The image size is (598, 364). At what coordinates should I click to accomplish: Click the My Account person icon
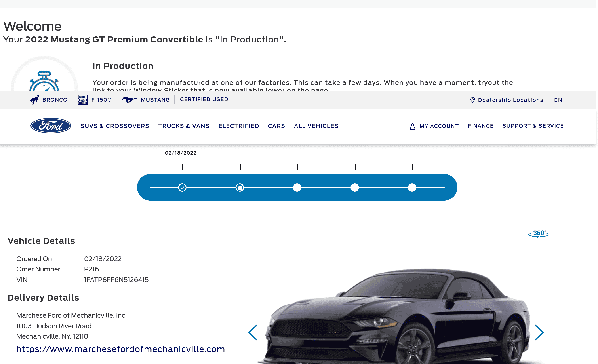coord(412,126)
